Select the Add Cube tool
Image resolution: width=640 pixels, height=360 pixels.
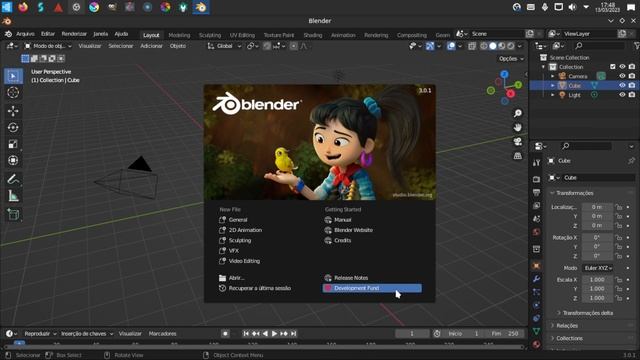tap(13, 214)
